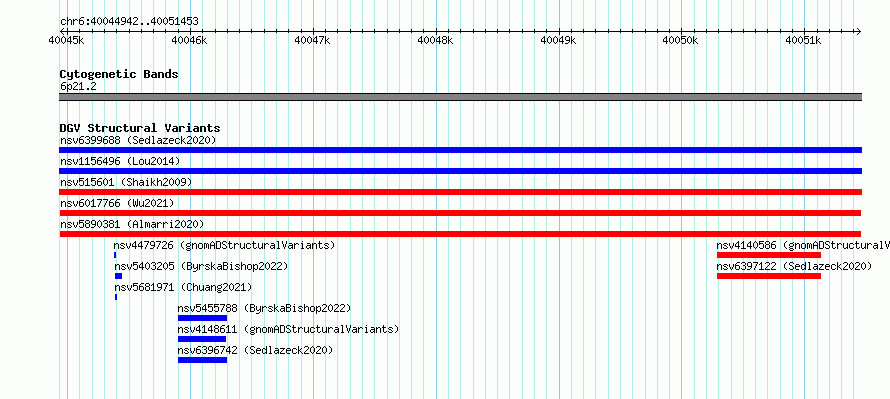Select the red bar under nsv4140586
The width and height of the screenshot is (890, 399).
pyautogui.click(x=769, y=255)
